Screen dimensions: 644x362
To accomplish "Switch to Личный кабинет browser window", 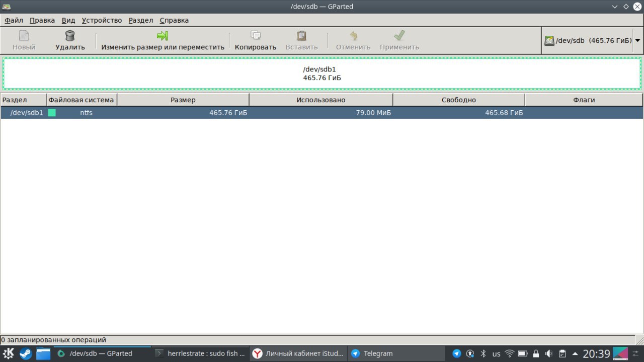I will tap(298, 353).
